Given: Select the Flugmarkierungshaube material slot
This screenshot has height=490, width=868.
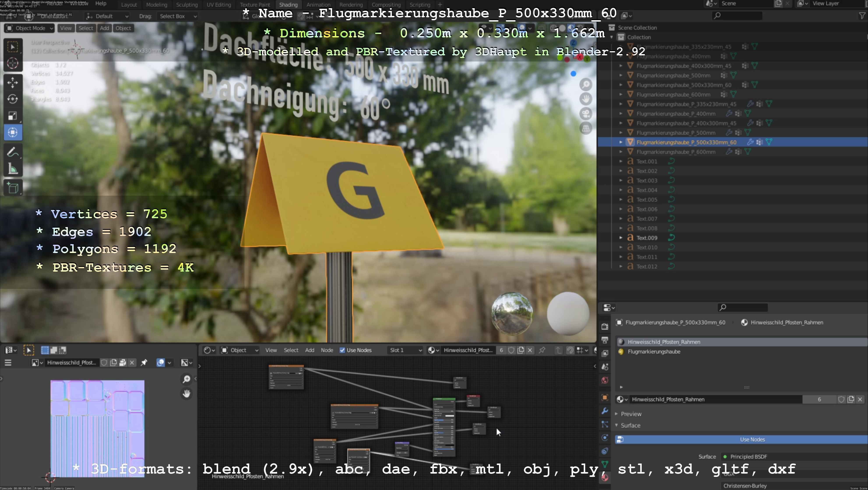Looking at the screenshot, I should tap(654, 352).
